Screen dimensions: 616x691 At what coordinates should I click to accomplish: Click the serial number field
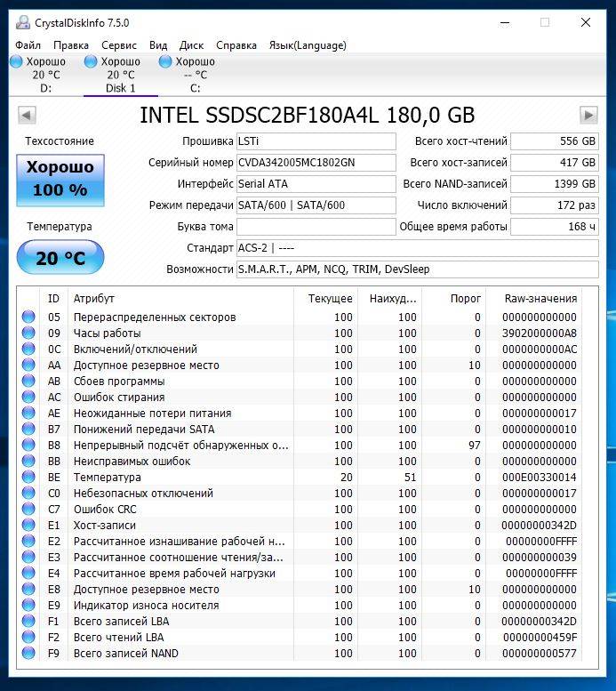(x=316, y=163)
